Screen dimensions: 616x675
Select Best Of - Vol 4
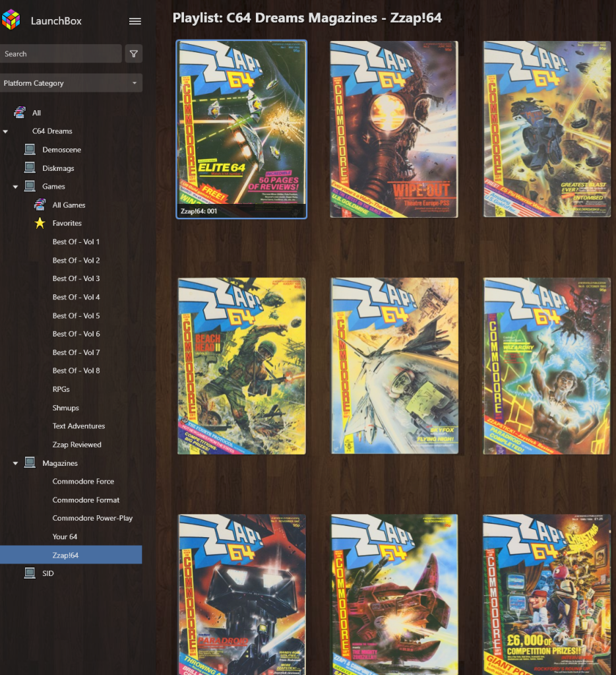pos(76,297)
